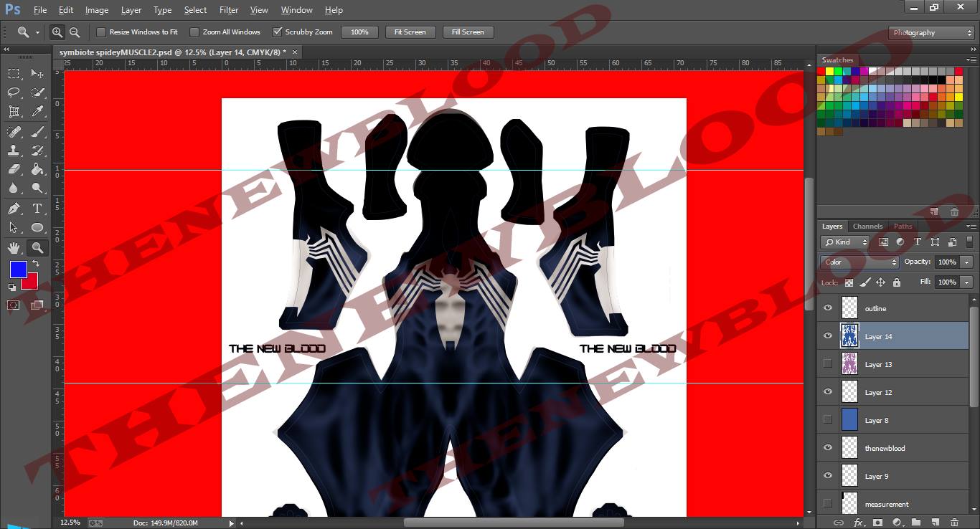The image size is (980, 529).
Task: Open the Fill slider dropdown arrow
Action: click(x=966, y=282)
